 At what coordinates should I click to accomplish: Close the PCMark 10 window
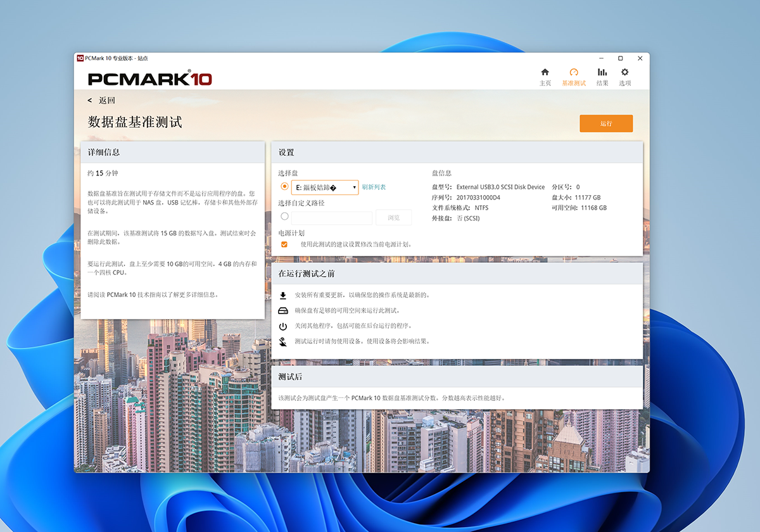640,58
